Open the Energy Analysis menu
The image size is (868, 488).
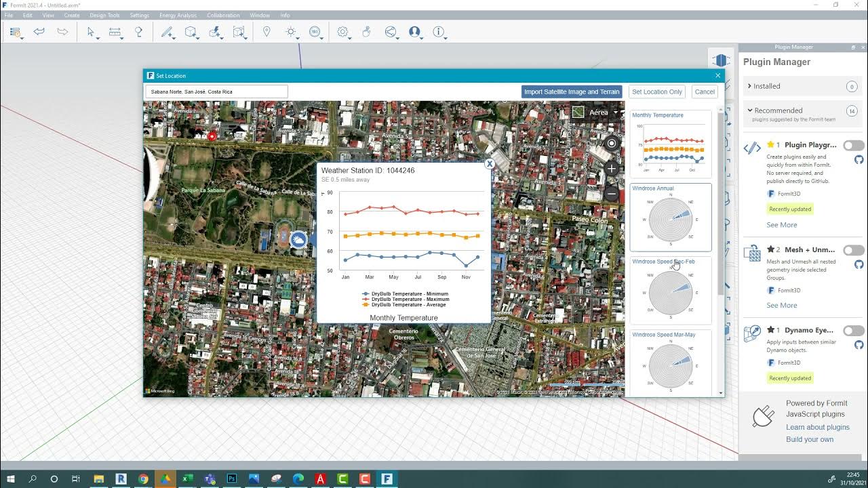tap(178, 15)
